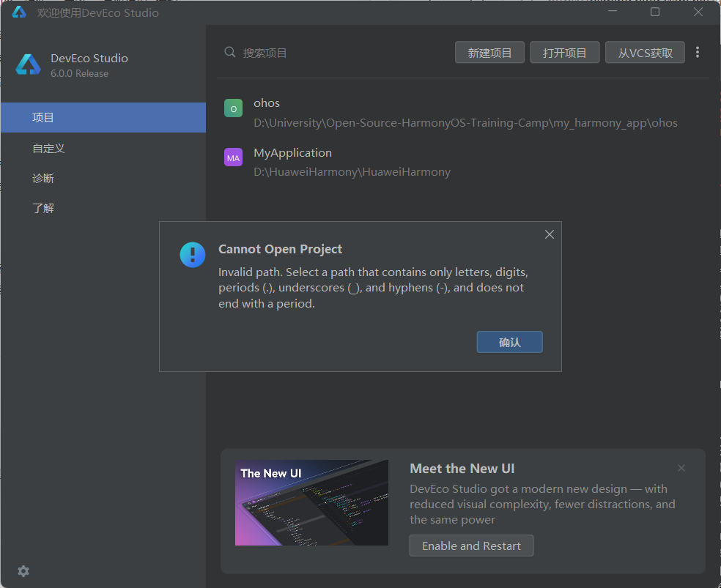Viewport: 721px width, 588px height.
Task: Click the search magnifier icon
Action: pos(230,52)
